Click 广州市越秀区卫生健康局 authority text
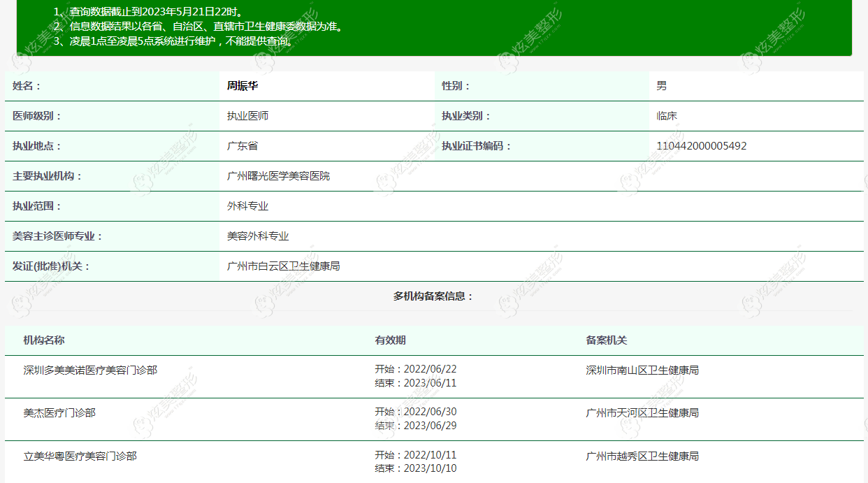Image resolution: width=868 pixels, height=483 pixels. tap(642, 456)
